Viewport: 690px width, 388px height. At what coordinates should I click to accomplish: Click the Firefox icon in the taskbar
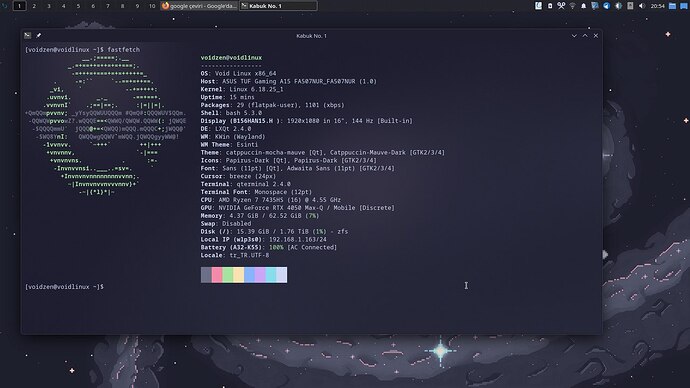165,6
